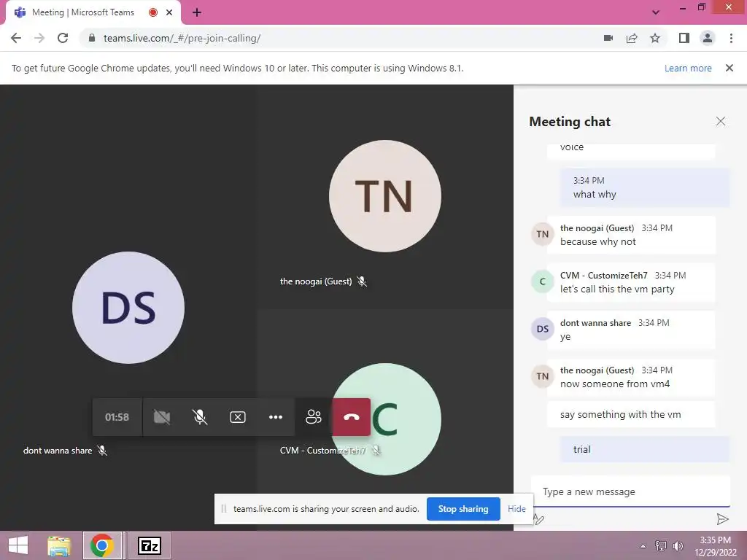
Task: Close the Meeting chat panel
Action: [720, 122]
